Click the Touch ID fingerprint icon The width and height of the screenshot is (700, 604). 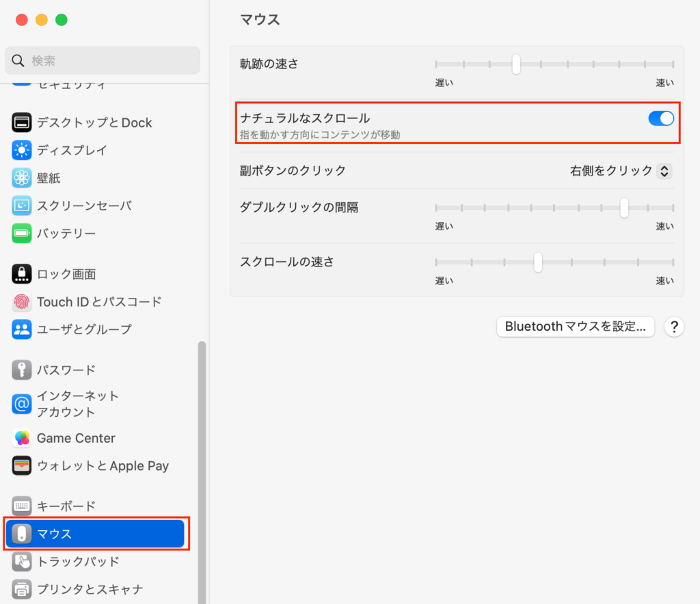[21, 302]
